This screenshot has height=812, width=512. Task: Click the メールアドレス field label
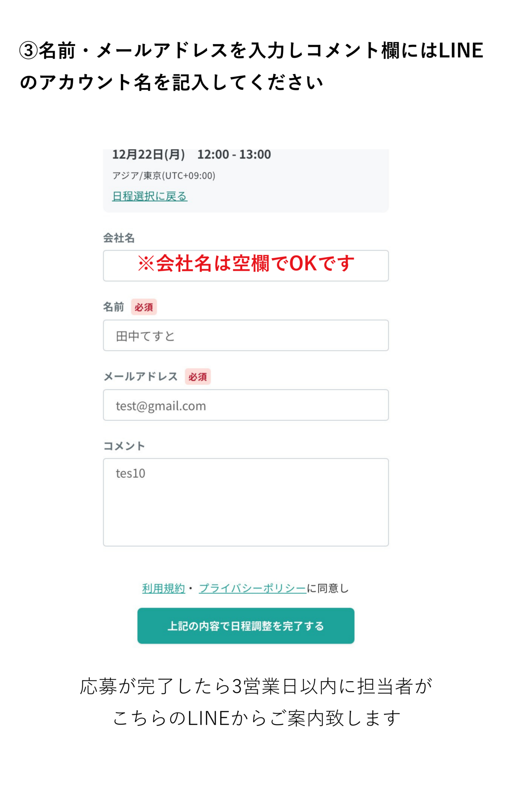coord(140,376)
